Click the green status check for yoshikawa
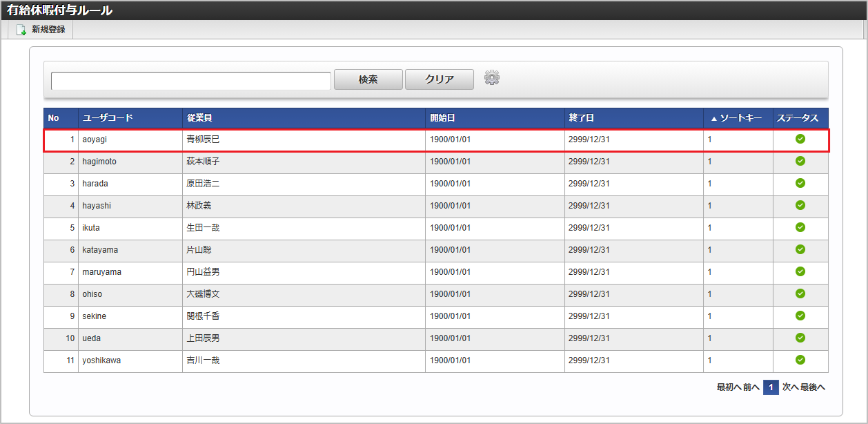The height and width of the screenshot is (424, 868). point(800,360)
